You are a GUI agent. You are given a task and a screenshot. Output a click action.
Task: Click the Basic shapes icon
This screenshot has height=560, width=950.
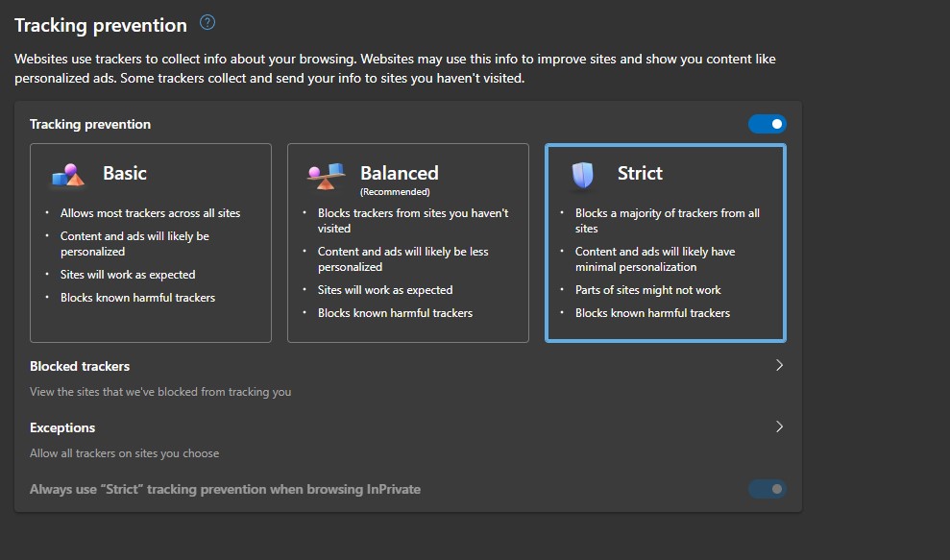pos(68,175)
